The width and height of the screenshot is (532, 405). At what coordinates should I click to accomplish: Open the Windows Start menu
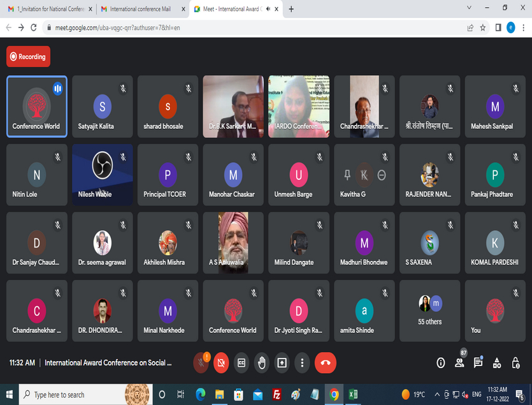9,394
